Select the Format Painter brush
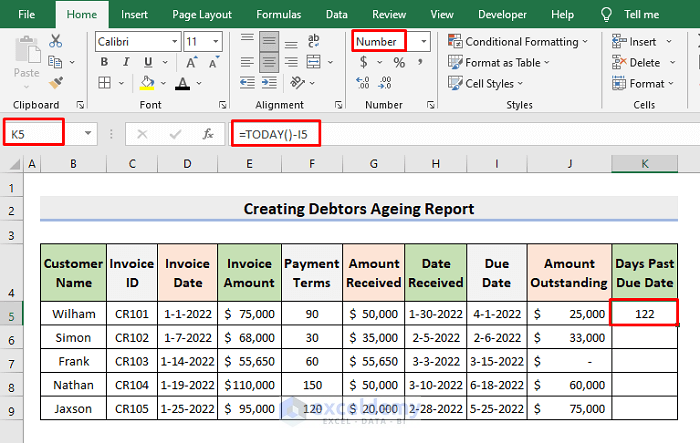This screenshot has width=700, height=443. (55, 82)
